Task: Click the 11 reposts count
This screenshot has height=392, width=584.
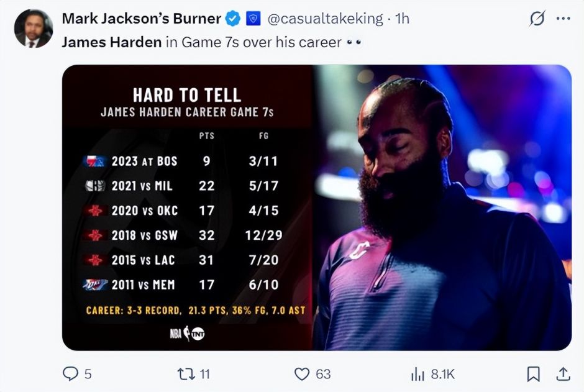Action: click(205, 374)
